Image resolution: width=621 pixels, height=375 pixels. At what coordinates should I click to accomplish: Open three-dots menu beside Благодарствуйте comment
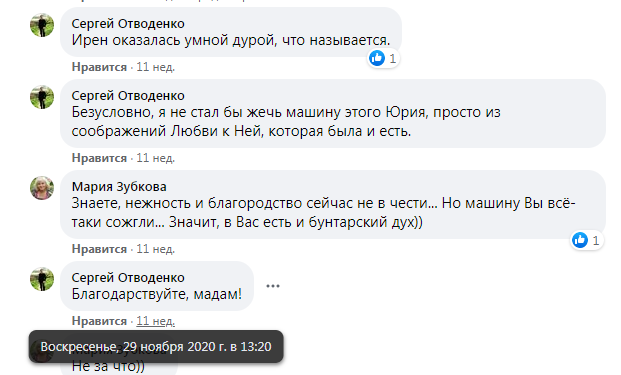click(273, 286)
